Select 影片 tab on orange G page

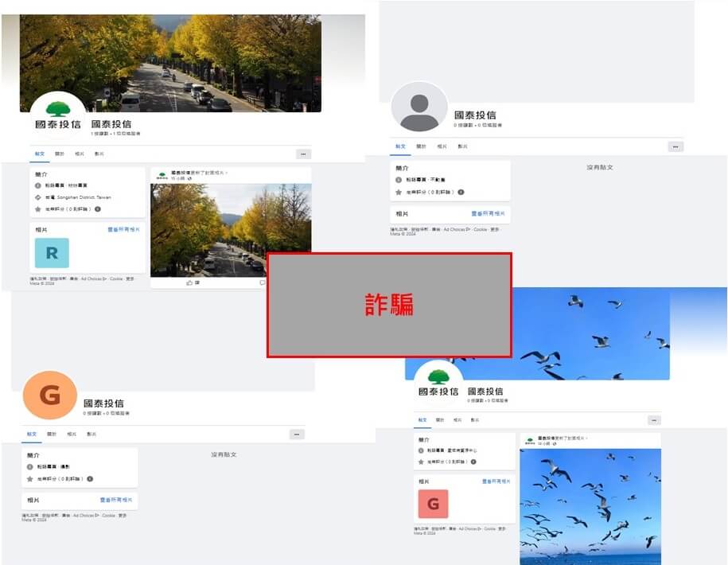(91, 434)
